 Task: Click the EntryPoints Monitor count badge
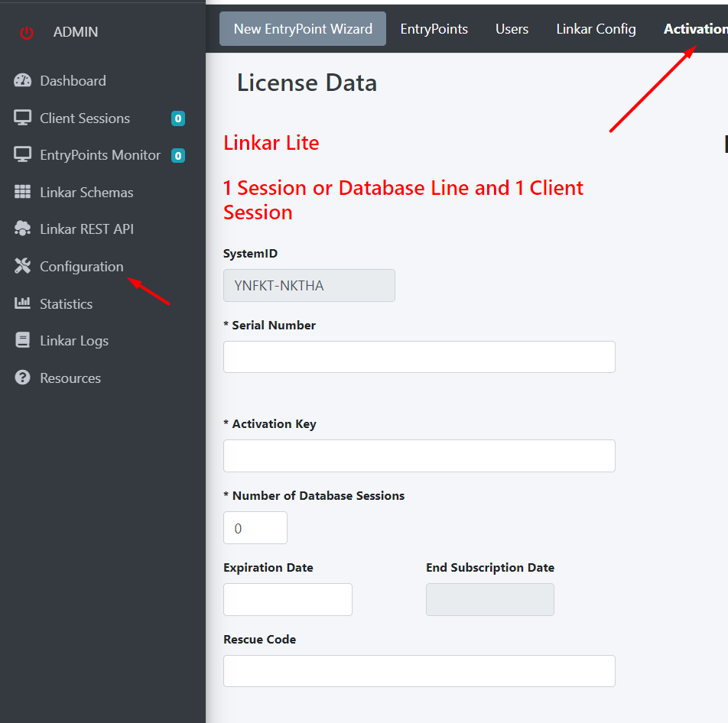[178, 155]
